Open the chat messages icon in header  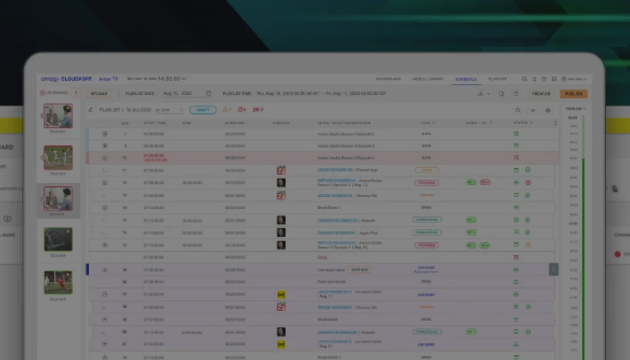[x=524, y=79]
